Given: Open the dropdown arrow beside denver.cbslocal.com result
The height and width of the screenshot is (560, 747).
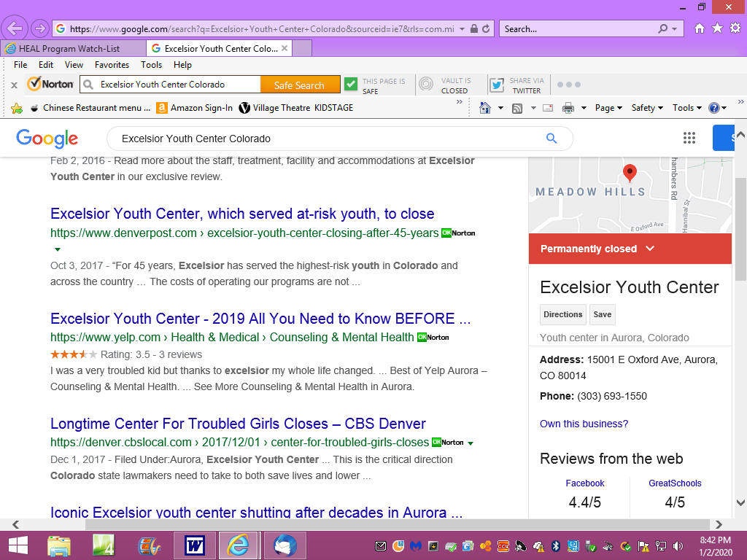Looking at the screenshot, I should click(471, 443).
